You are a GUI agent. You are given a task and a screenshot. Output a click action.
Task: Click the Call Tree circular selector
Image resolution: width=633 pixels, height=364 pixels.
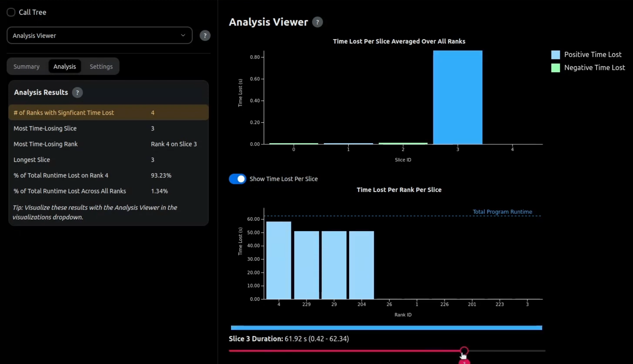(11, 12)
